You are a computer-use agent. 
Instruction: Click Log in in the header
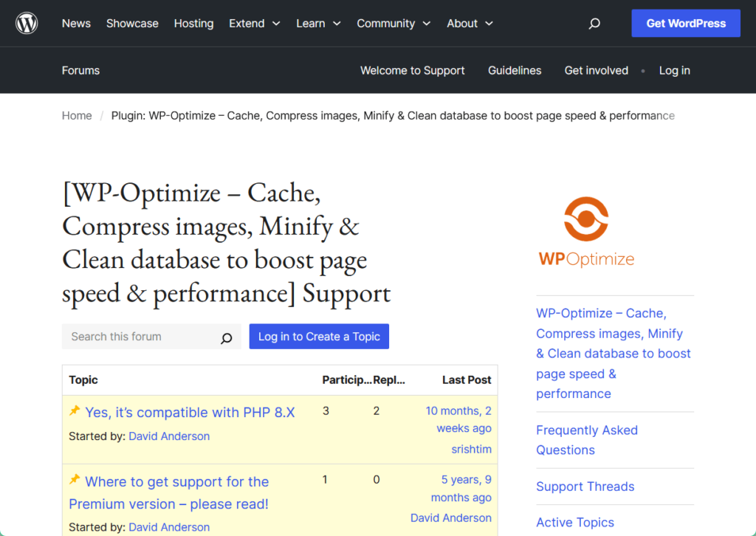675,70
